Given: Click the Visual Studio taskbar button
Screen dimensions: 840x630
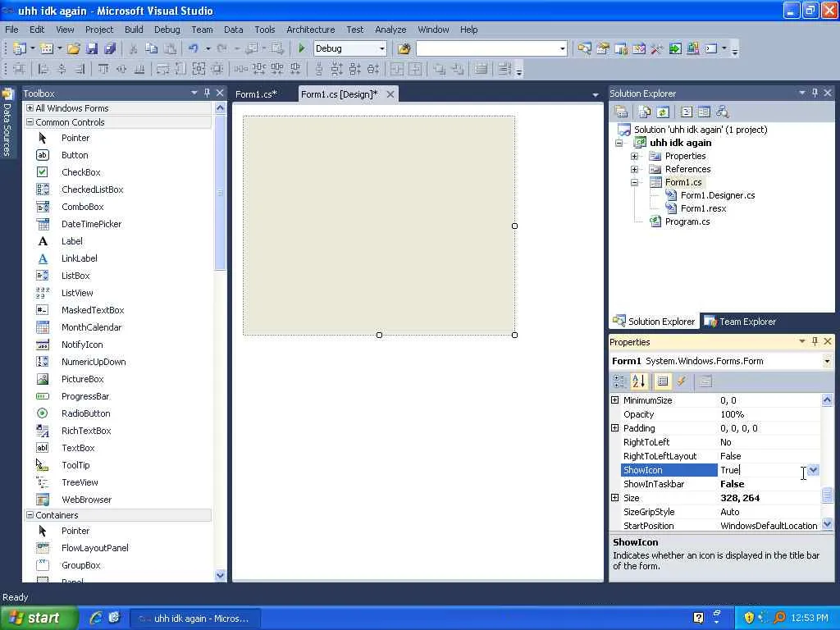Looking at the screenshot, I should click(195, 619).
